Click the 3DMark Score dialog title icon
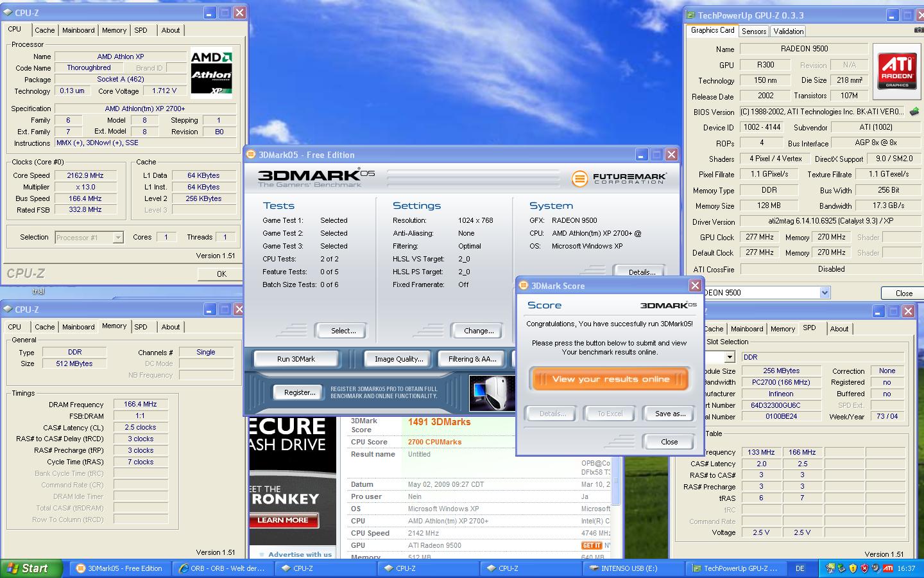924x578 pixels. [x=523, y=285]
